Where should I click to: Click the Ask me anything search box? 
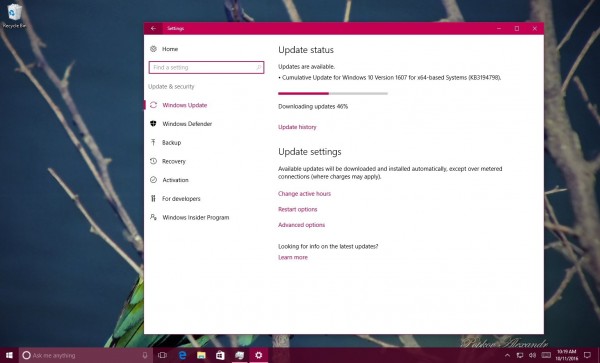pos(86,355)
